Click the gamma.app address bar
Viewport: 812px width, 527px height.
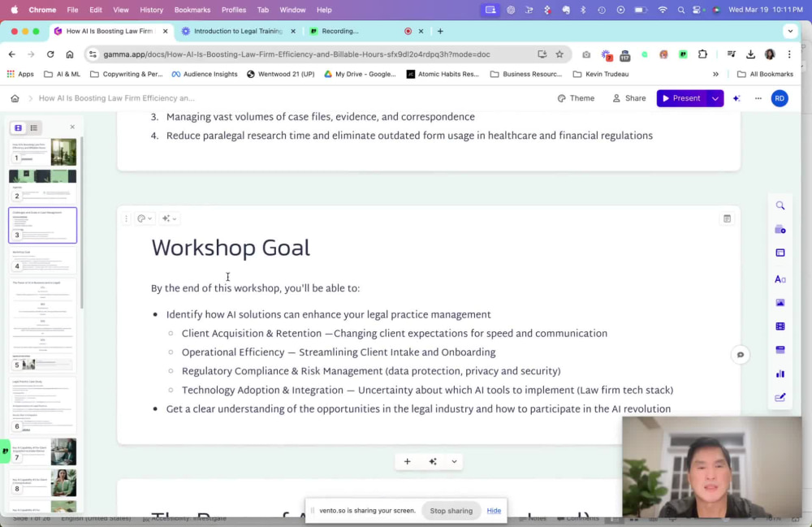(x=296, y=54)
